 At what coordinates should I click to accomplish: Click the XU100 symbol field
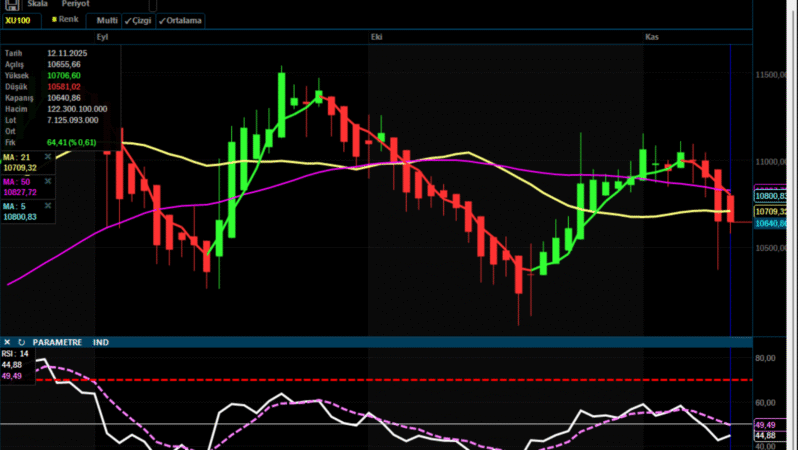pyautogui.click(x=21, y=20)
